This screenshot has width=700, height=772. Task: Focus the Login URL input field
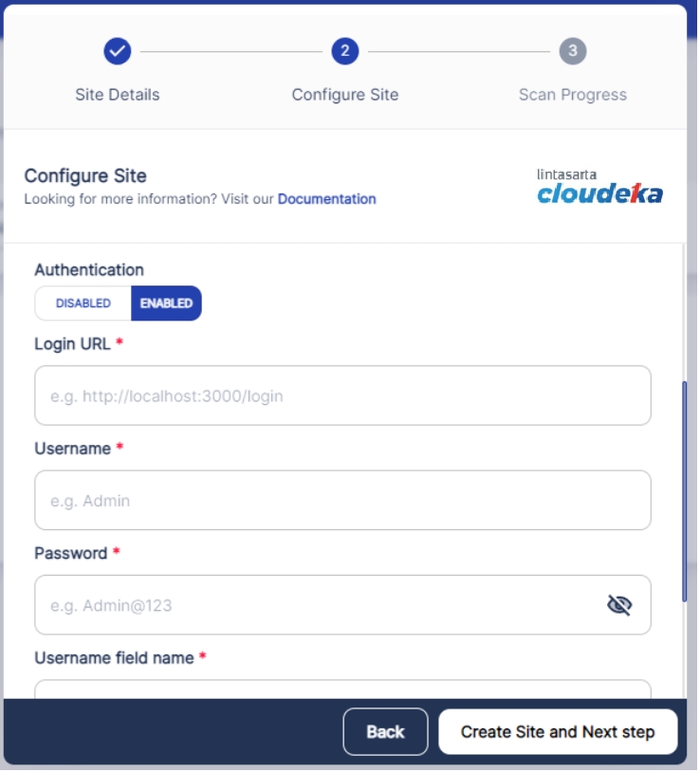(342, 395)
